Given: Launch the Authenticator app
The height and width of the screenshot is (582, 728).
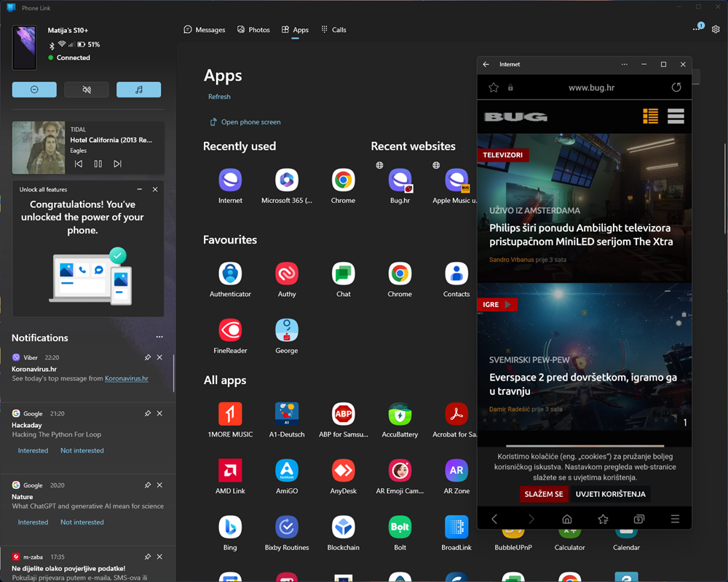Looking at the screenshot, I should tap(230, 274).
